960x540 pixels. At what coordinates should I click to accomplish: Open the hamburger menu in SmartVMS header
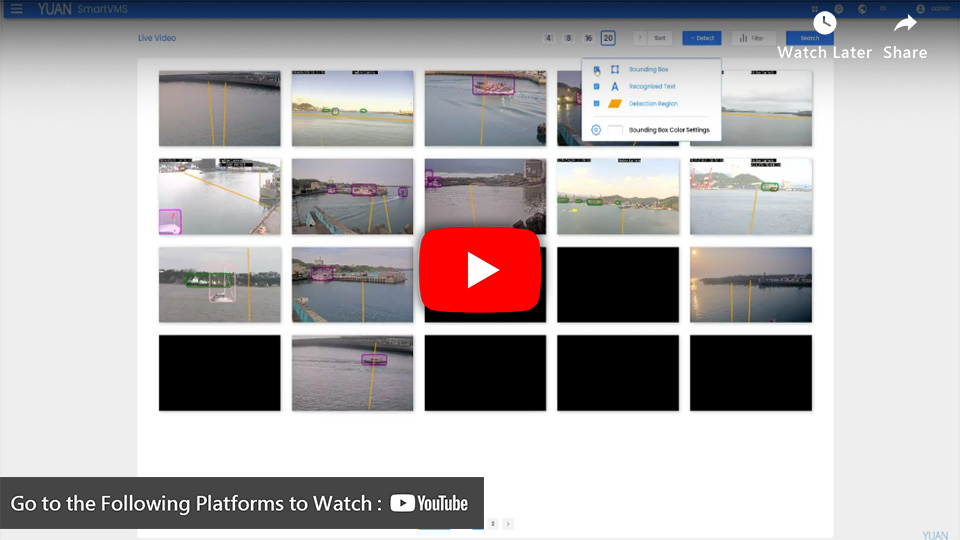tap(16, 9)
